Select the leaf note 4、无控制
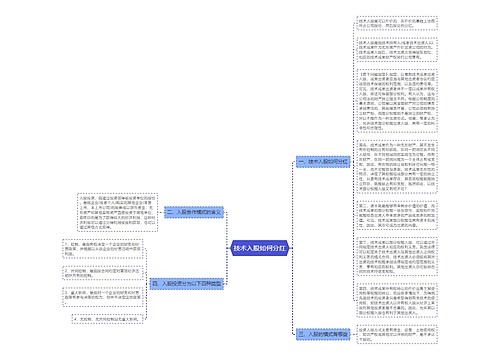The width and height of the screenshot is (500, 360). (107, 319)
